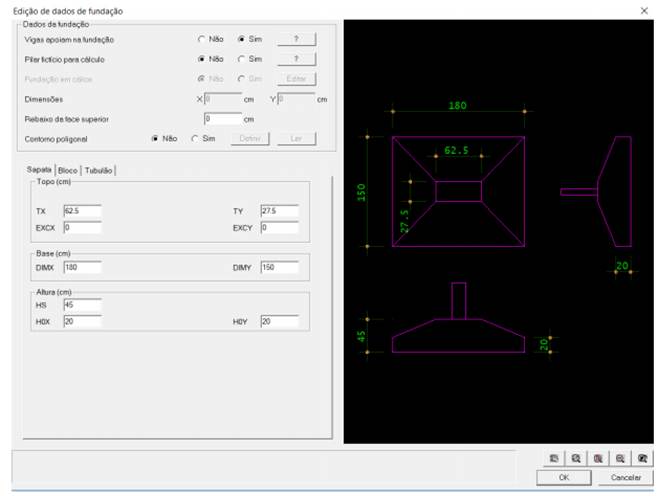
Task: Click the 62.5 dimension label in drawing
Action: point(456,150)
